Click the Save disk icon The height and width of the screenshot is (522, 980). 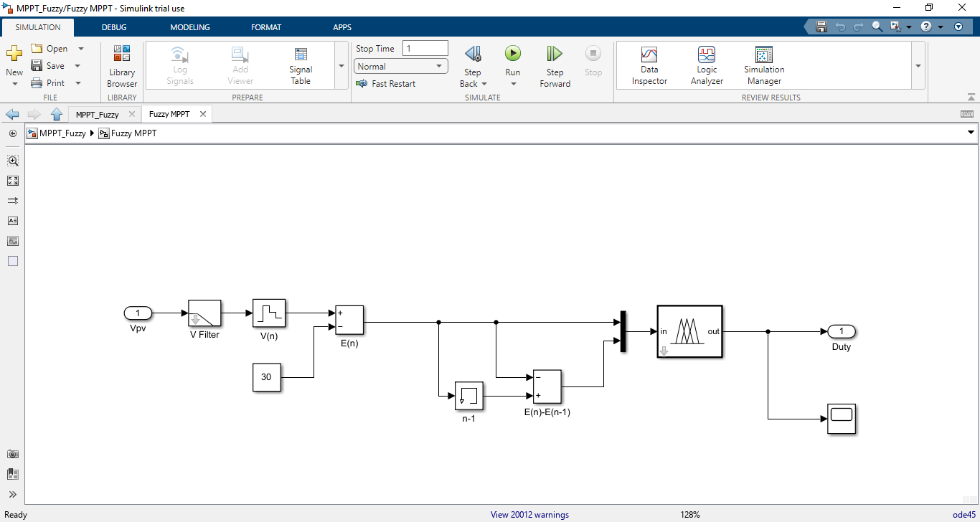tap(37, 66)
